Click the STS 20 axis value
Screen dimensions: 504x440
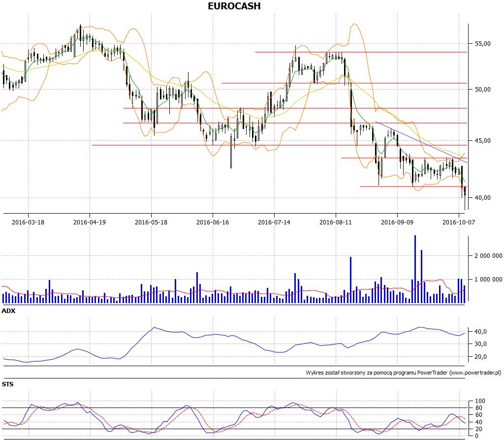(x=478, y=429)
